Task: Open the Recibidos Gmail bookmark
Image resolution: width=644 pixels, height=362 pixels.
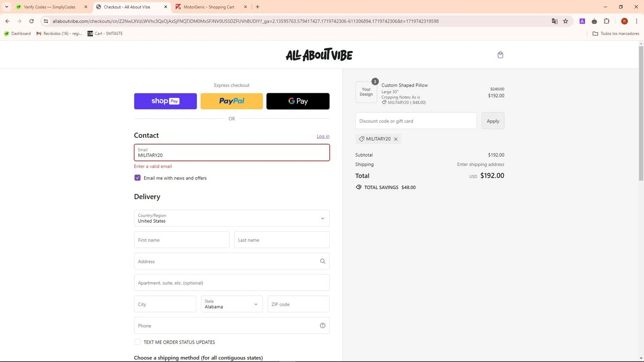Action: (59, 33)
